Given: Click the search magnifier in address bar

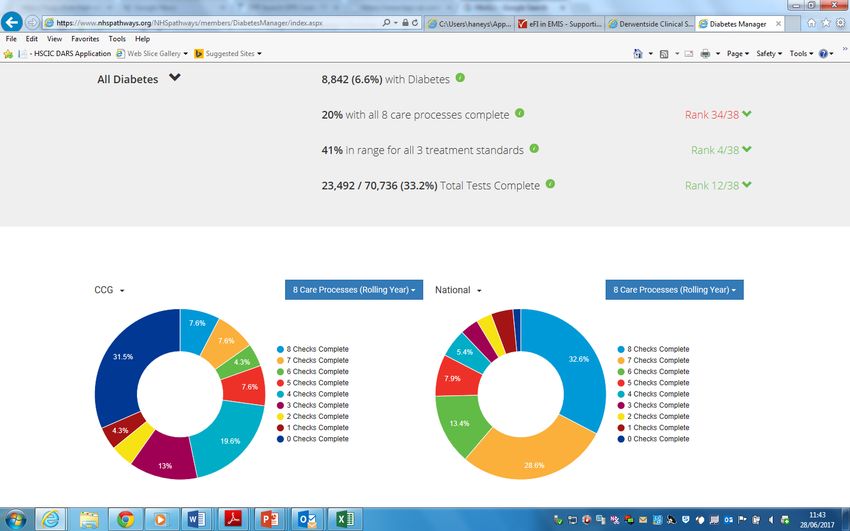Looking at the screenshot, I should pyautogui.click(x=386, y=23).
